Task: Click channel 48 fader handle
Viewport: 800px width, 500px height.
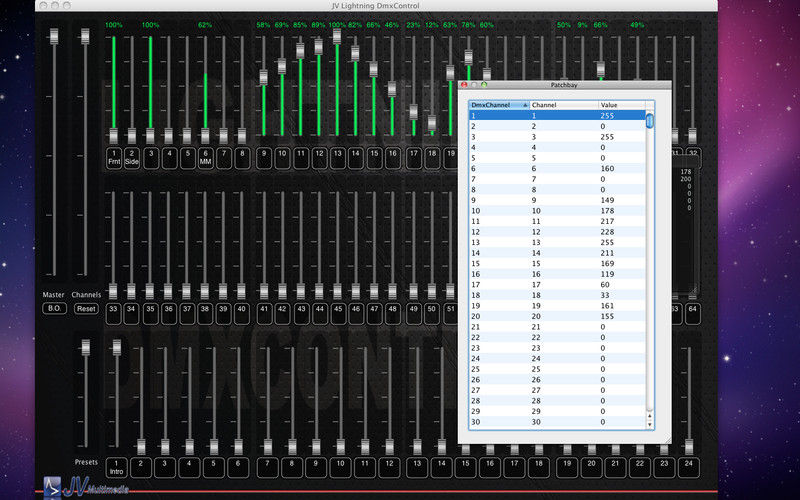Action: coord(392,291)
